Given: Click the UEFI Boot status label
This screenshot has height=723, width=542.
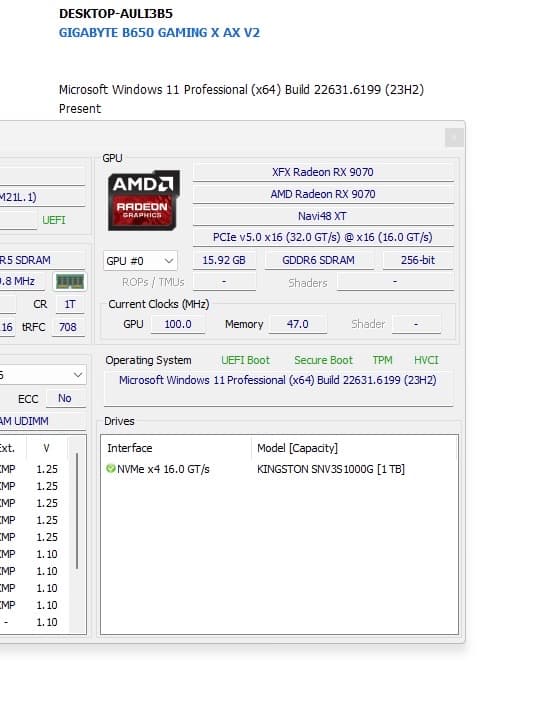Looking at the screenshot, I should point(245,360).
